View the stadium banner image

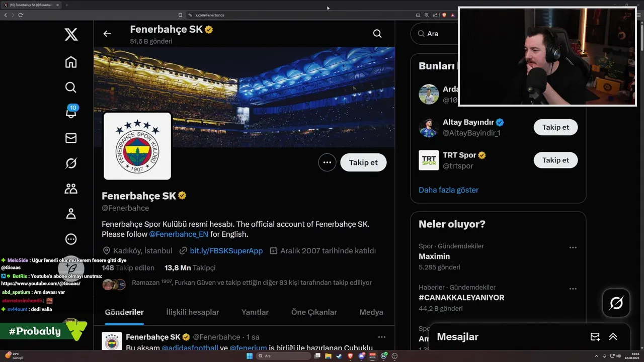click(x=244, y=97)
